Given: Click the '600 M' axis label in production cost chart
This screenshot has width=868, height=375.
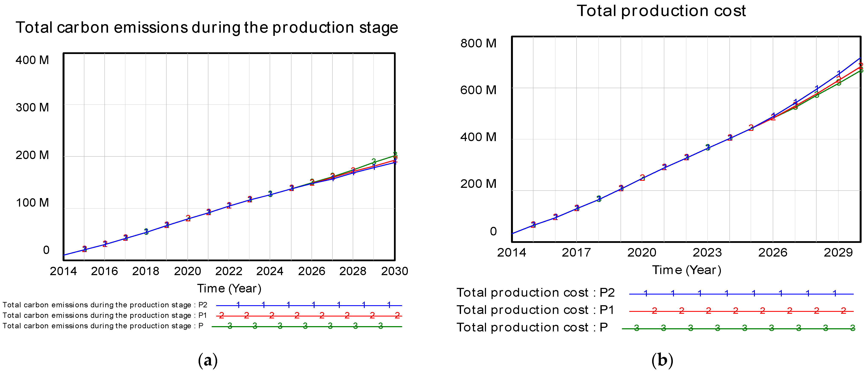Looking at the screenshot, I should 479,90.
